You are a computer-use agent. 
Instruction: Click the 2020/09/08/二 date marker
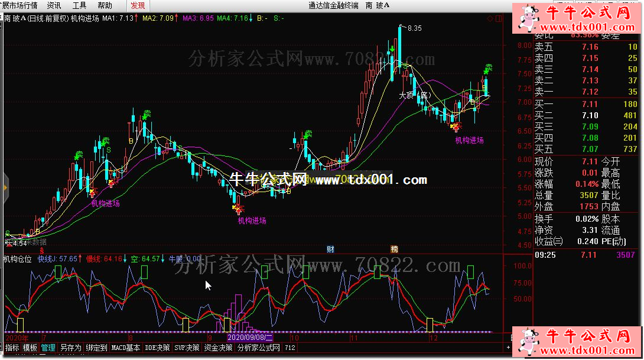point(250,338)
